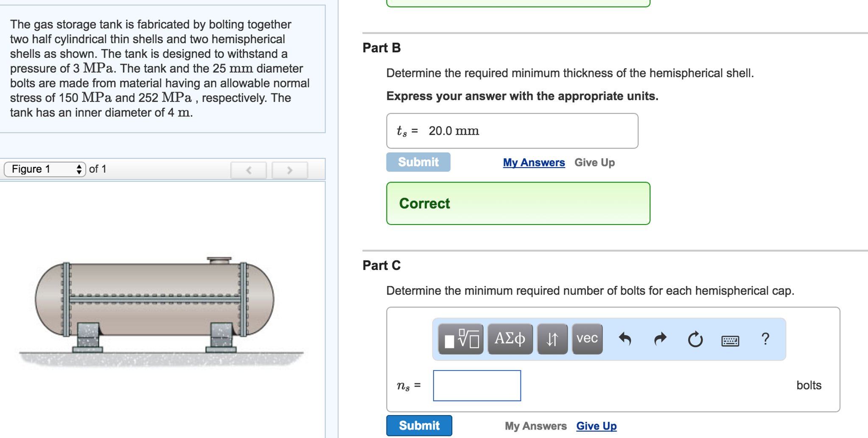Screen dimensions: 868x438
Task: Open the Figure 1 selector dropdown
Action: (x=45, y=169)
